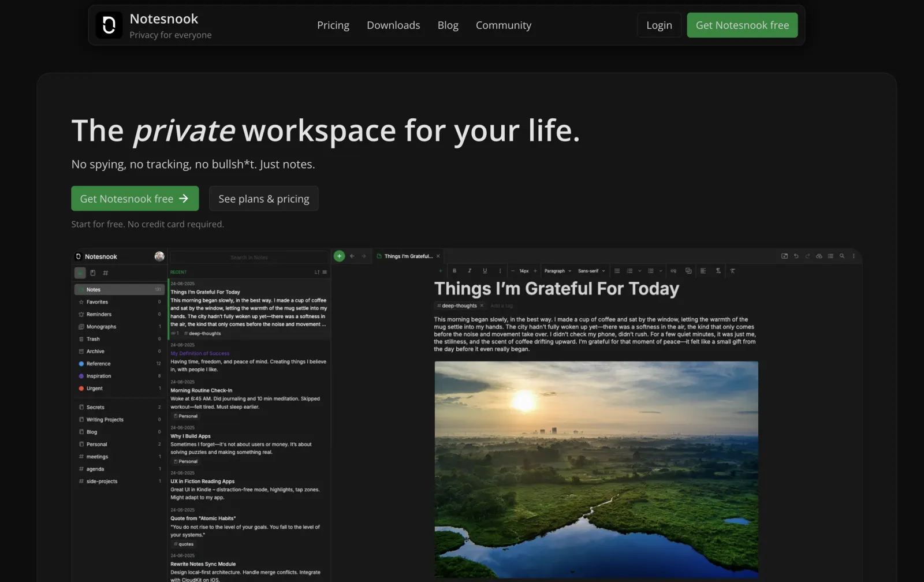The image size is (924, 582).
Task: Select the blue Reference color swatch
Action: tap(81, 364)
